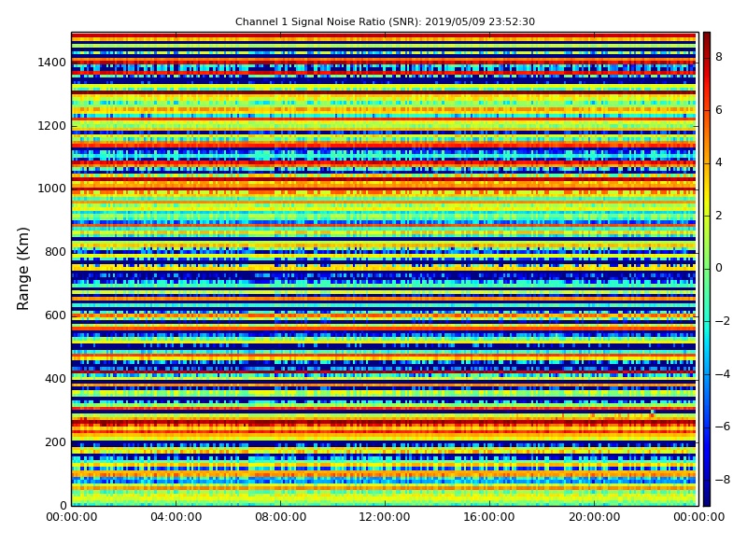The width and height of the screenshot is (747, 560).
Task: Click the 400 range tick label
Action: click(x=55, y=379)
